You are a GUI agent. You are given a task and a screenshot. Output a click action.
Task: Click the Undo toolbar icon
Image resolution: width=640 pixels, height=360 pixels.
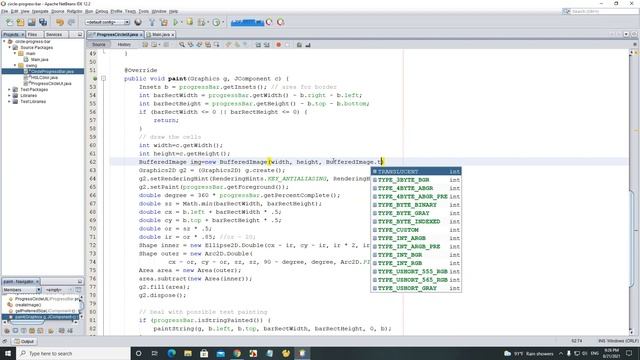[x=60, y=22]
